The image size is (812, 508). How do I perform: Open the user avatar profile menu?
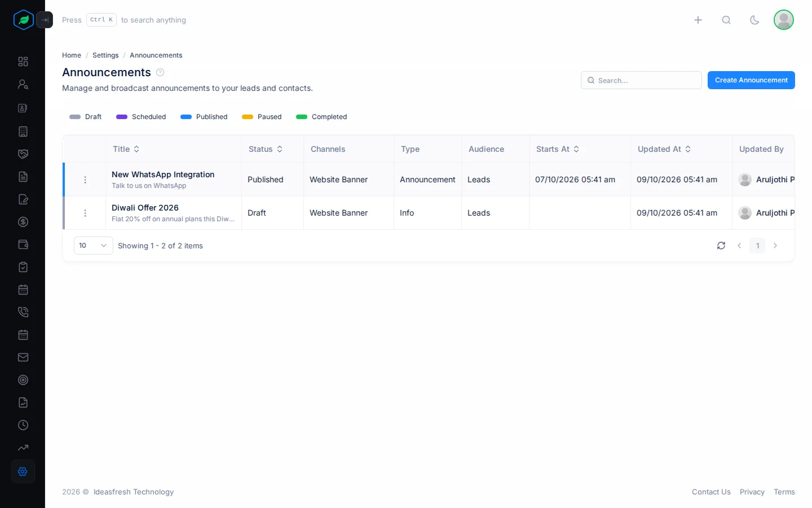[784, 20]
